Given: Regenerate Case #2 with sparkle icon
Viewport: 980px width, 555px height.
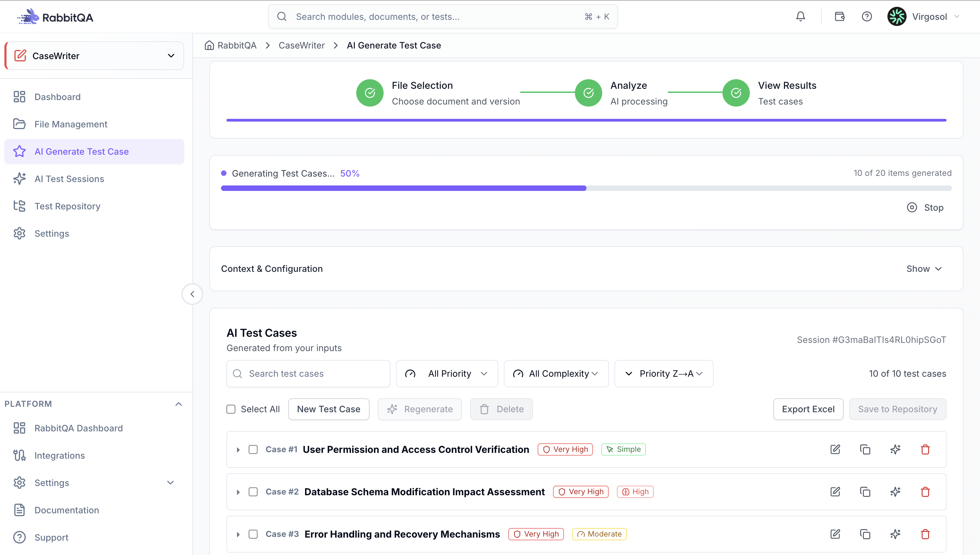Looking at the screenshot, I should pos(895,492).
